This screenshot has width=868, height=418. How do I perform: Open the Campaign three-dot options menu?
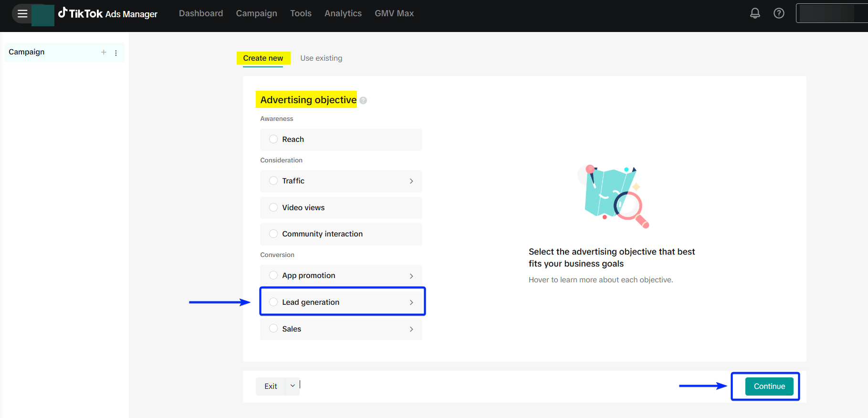pyautogui.click(x=116, y=53)
